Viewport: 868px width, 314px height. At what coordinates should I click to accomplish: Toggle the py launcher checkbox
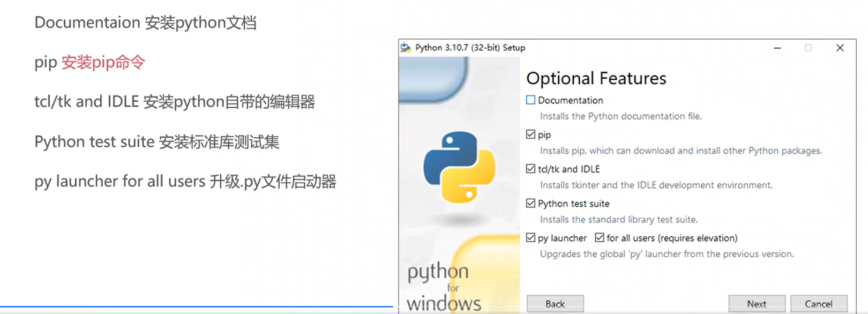531,238
